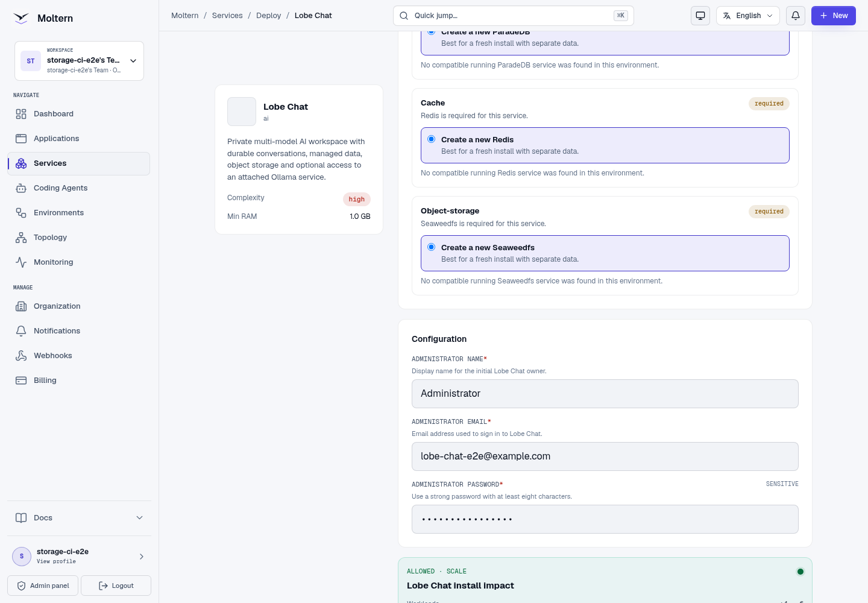Open storage-ci-e2e profile chevron

142,557
